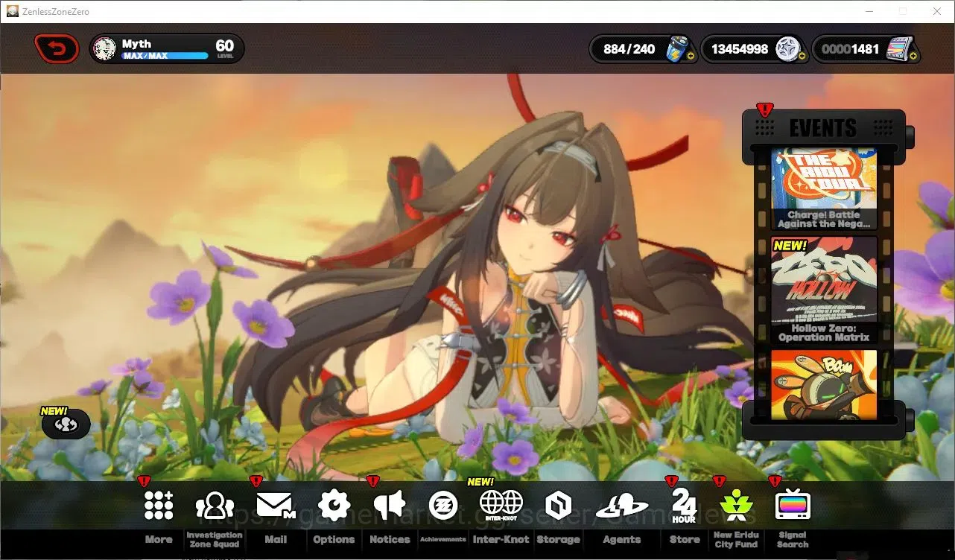Open the More grid menu icon
Viewport: 955px width, 560px height.
[159, 506]
